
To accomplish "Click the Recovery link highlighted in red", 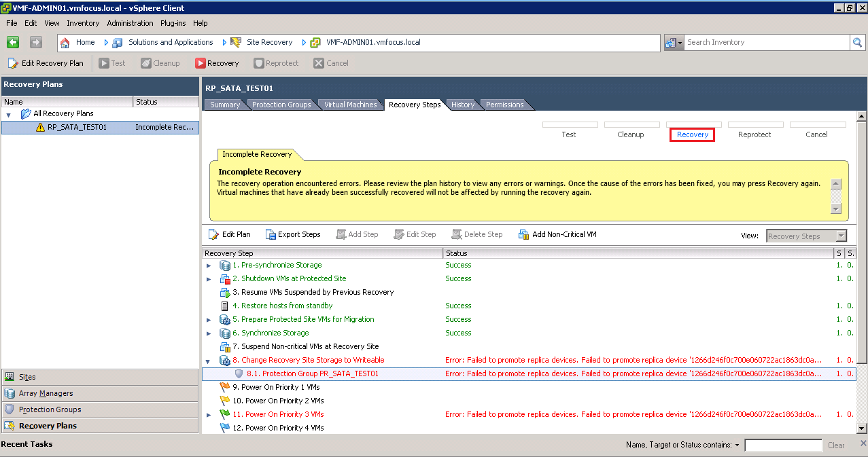I will tap(692, 134).
